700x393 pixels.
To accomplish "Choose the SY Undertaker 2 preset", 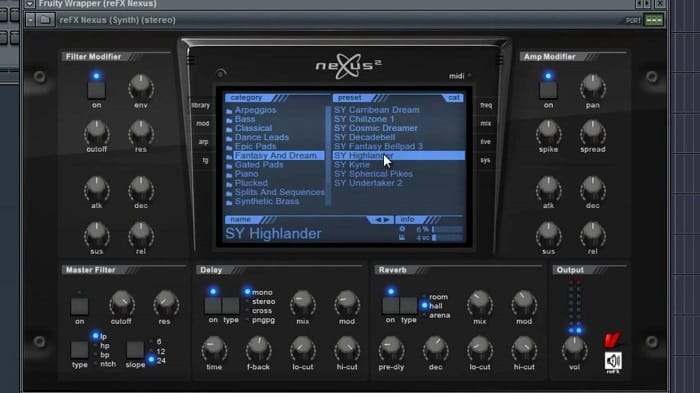I will [368, 183].
